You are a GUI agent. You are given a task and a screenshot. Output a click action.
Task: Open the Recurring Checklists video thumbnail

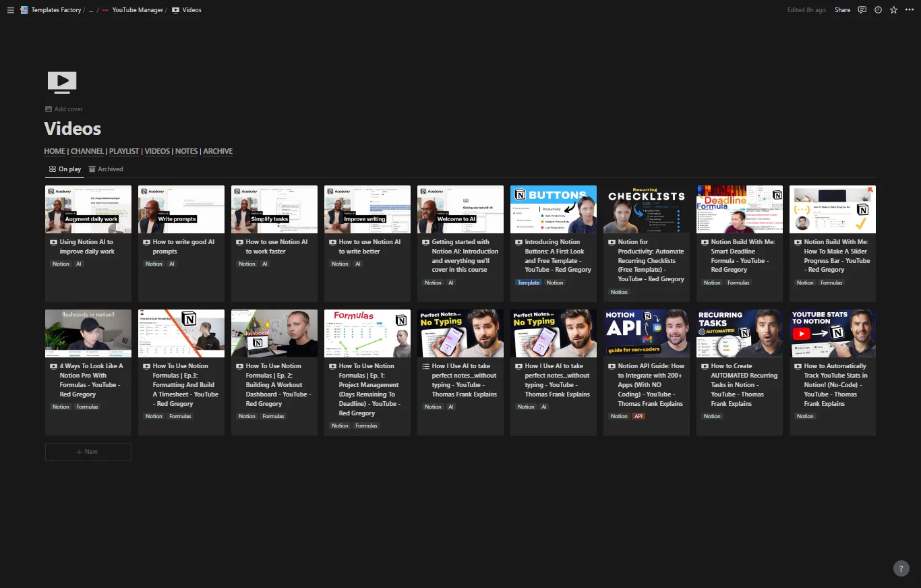coord(646,209)
